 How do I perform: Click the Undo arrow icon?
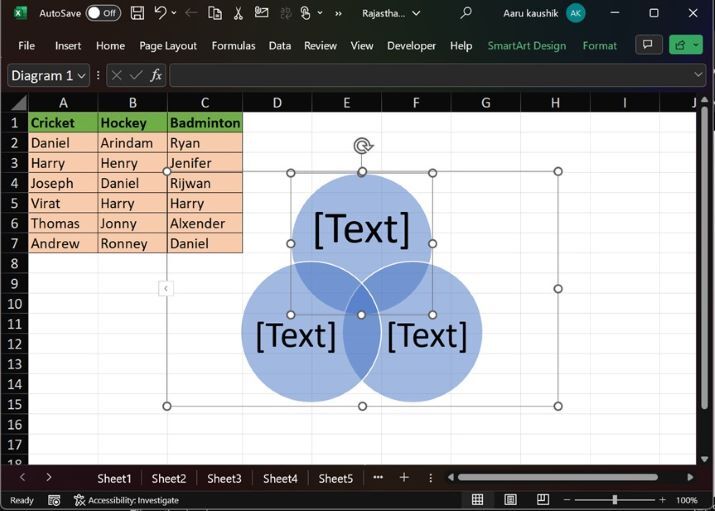pos(160,13)
